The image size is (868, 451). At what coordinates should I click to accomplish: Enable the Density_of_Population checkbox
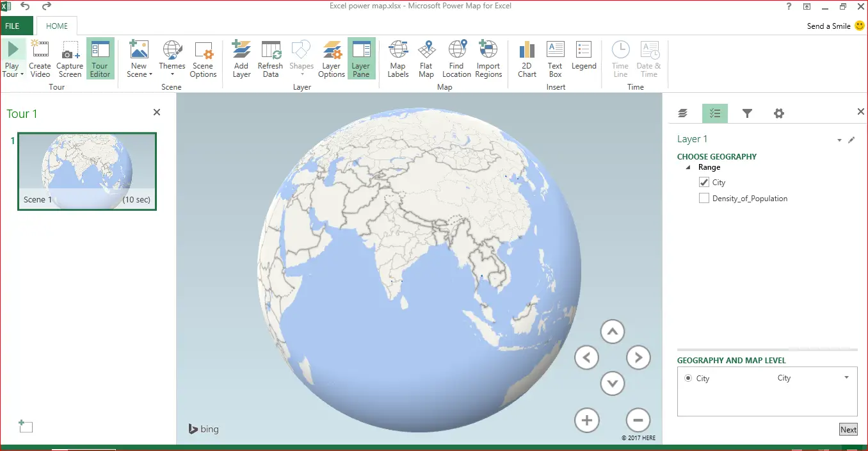click(704, 199)
